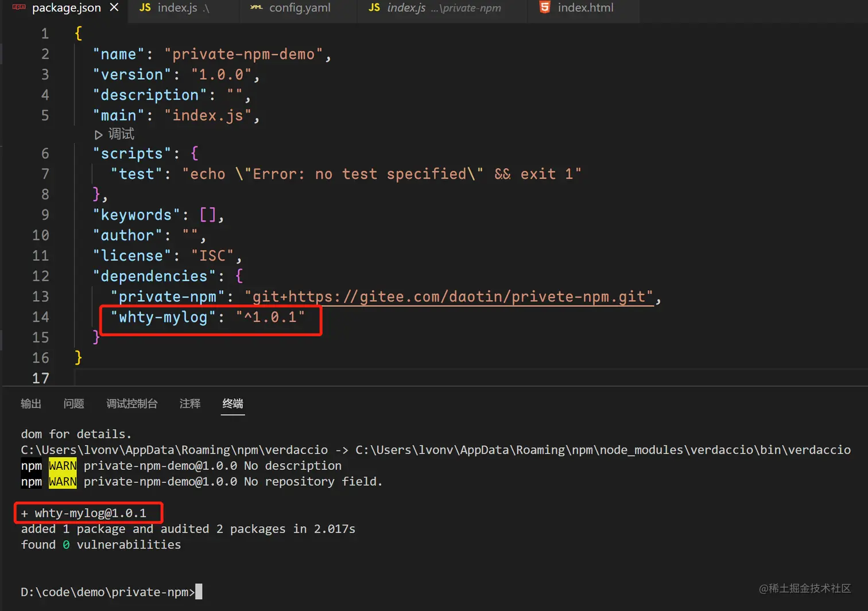This screenshot has width=868, height=611.
Task: Click line number 17 in the gutter
Action: [x=41, y=379]
